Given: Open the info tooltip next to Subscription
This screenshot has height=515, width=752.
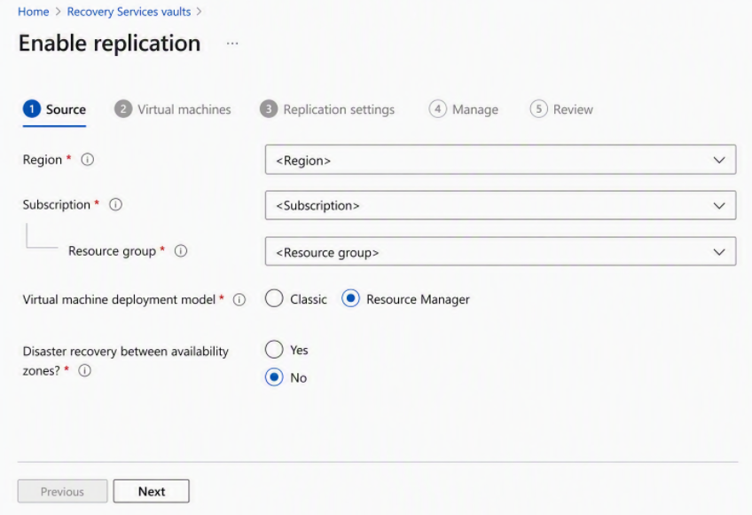Looking at the screenshot, I should tap(116, 205).
